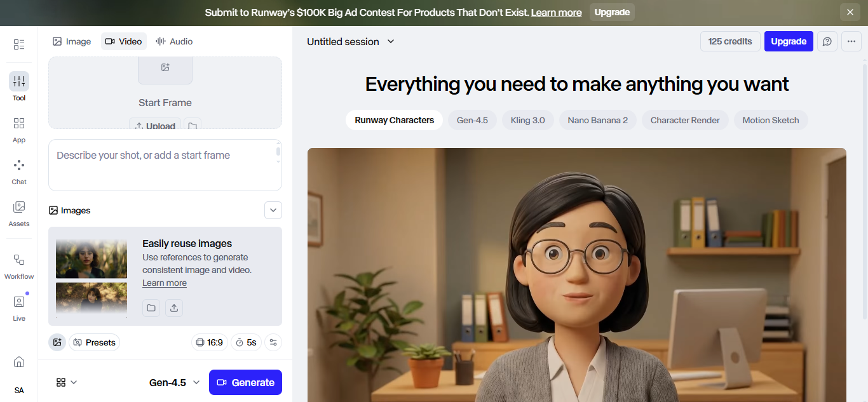Select the Runway Characters pill
The image size is (868, 402).
[395, 120]
